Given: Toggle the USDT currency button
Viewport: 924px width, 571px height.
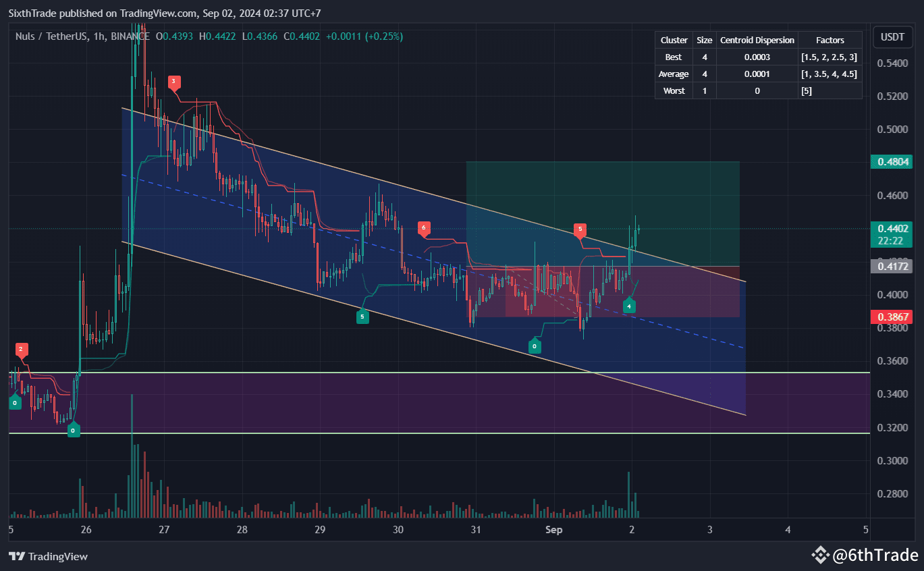Looking at the screenshot, I should pos(892,37).
